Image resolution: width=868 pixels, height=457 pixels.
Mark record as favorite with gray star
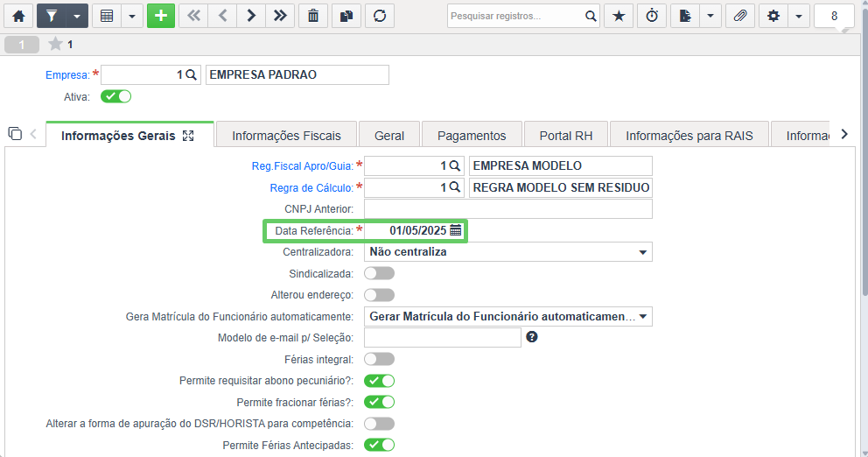pos(55,44)
